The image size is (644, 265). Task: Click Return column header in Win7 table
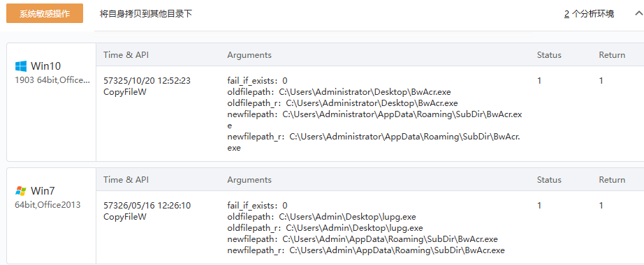612,180
